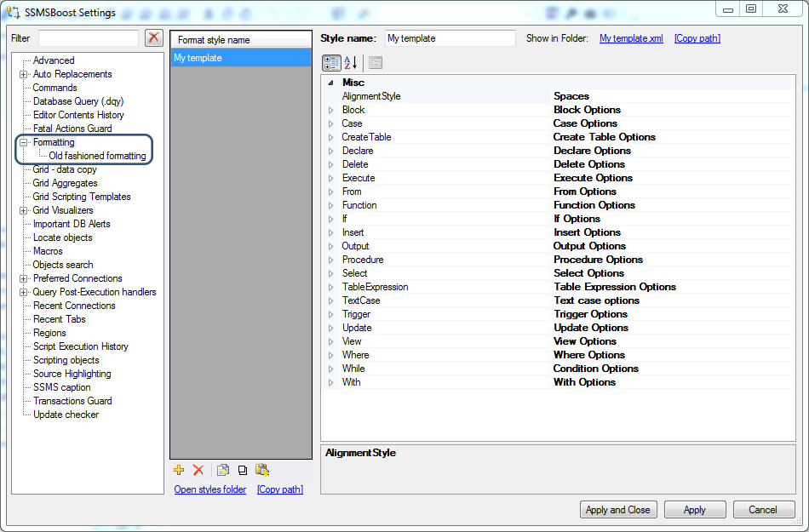The width and height of the screenshot is (809, 532).
Task: Clear the filter with the red X icon
Action: [x=154, y=37]
